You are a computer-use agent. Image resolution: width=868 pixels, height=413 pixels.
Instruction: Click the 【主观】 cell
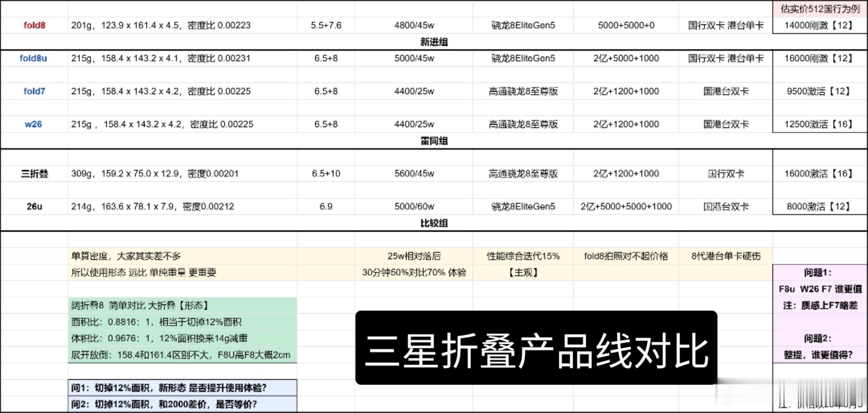pyautogui.click(x=523, y=272)
